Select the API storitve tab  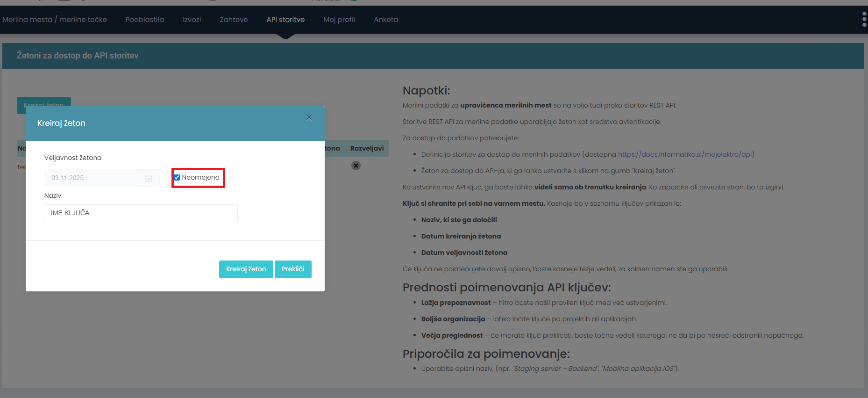coord(285,20)
